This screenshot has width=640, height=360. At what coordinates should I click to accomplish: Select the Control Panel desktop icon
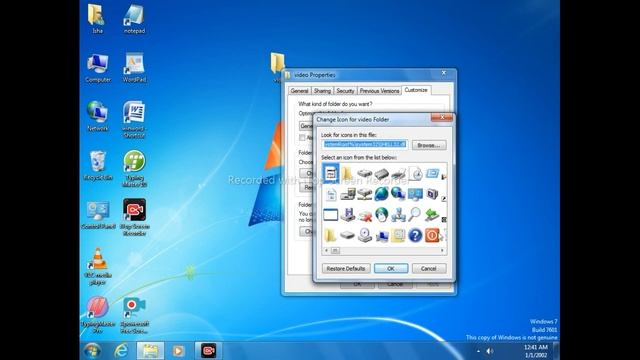coord(98,215)
